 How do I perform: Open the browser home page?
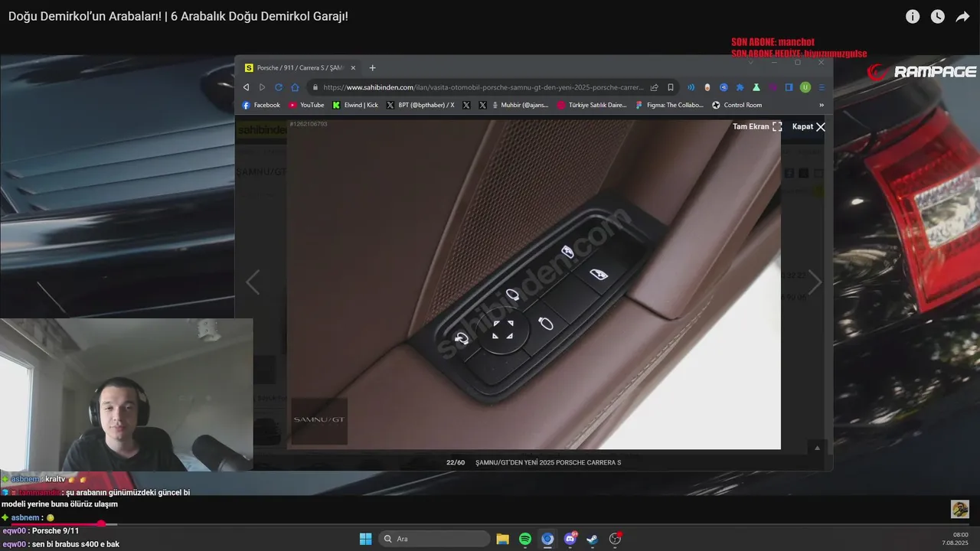295,87
